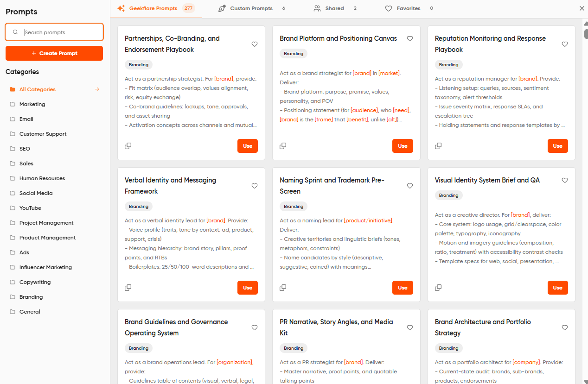Click copy icon on Reputation Monitoring card
The image size is (588, 384).
click(x=438, y=146)
